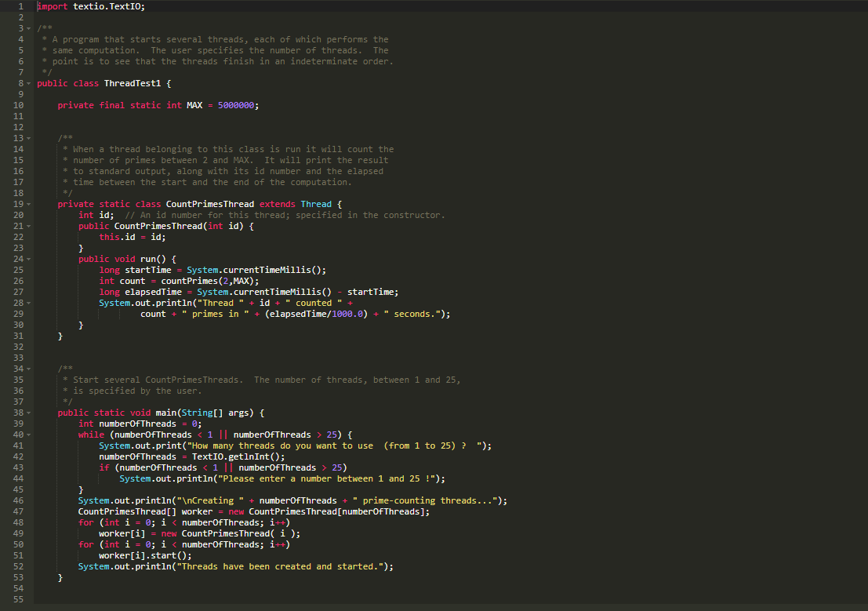Collapse the comment fold arrow at line 34
The width and height of the screenshot is (868, 611).
point(28,369)
